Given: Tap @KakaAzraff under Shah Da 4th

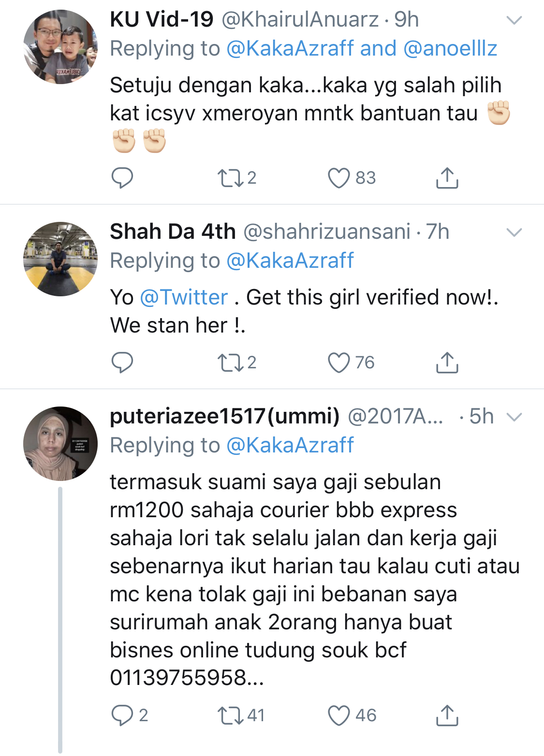Looking at the screenshot, I should coord(290,261).
